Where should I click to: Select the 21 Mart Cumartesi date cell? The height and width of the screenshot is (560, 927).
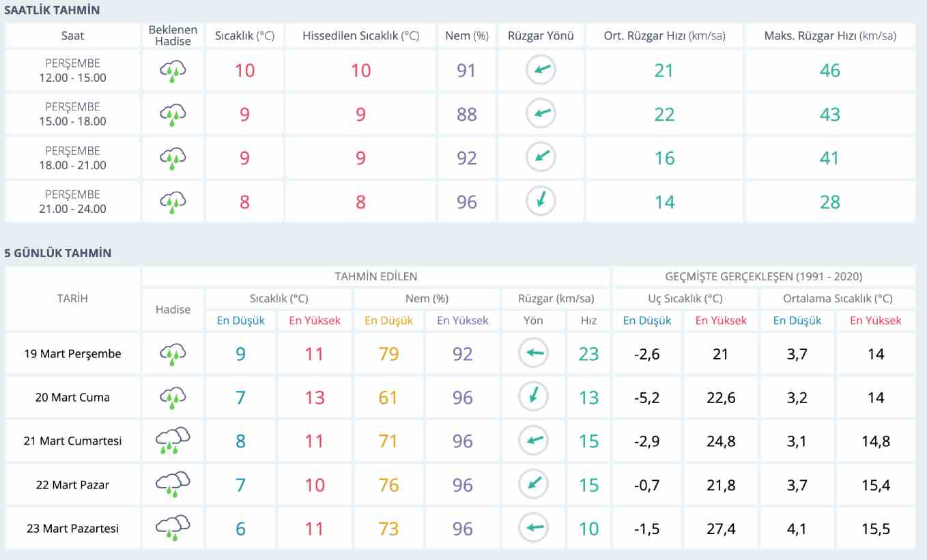click(x=72, y=441)
